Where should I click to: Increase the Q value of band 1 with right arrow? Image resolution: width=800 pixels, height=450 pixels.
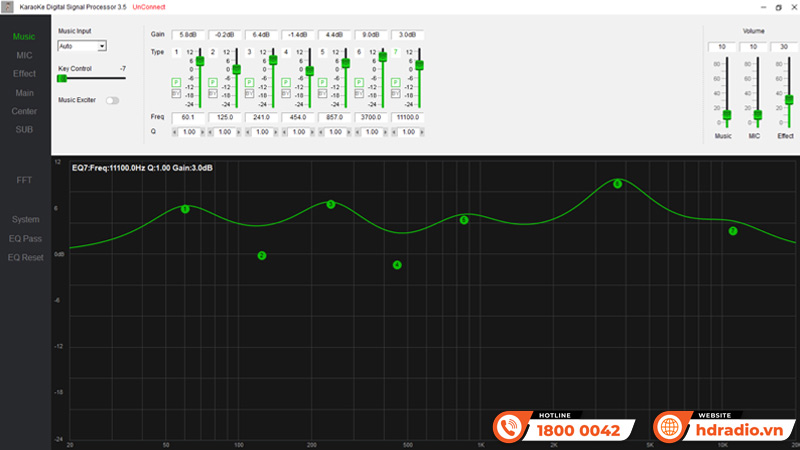coord(204,131)
